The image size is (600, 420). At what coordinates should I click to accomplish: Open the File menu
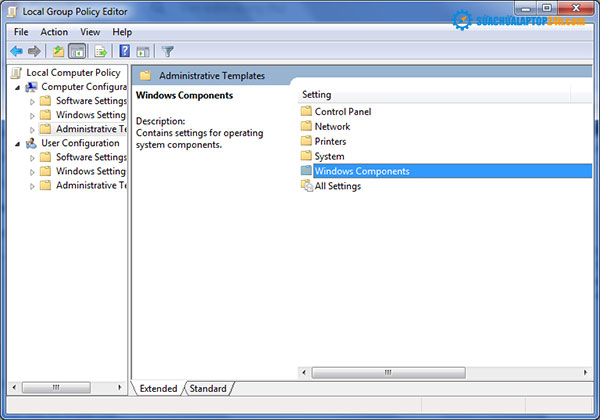point(21,32)
